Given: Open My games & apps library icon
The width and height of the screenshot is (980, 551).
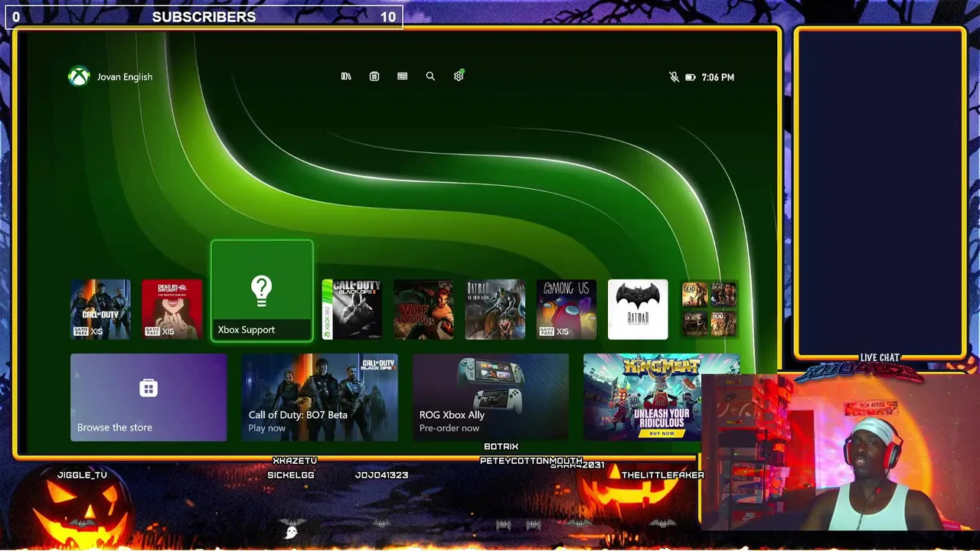Looking at the screenshot, I should pyautogui.click(x=346, y=77).
